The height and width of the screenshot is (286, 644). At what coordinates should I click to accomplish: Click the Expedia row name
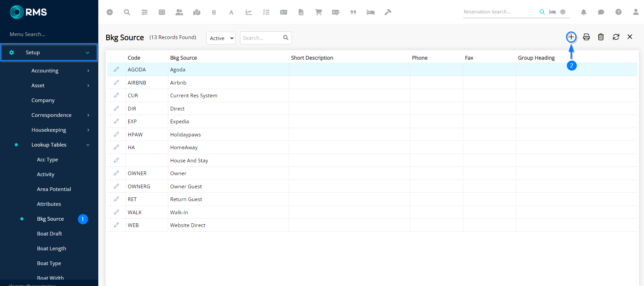coord(179,122)
